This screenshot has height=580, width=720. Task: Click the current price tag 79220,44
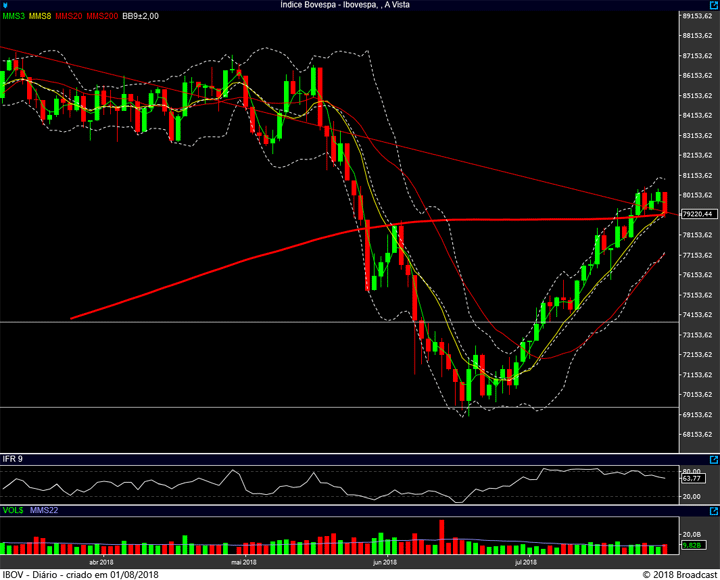pos(698,214)
